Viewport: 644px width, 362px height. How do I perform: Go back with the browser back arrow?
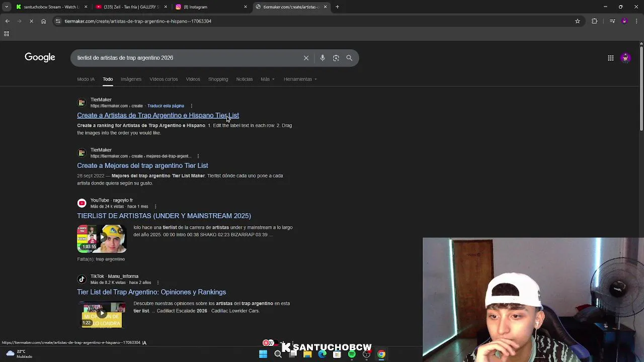7,21
